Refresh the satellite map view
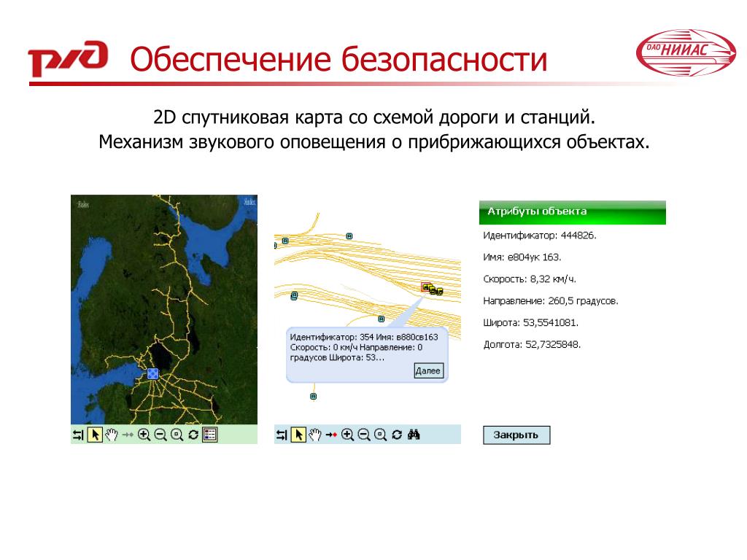 coord(193,435)
